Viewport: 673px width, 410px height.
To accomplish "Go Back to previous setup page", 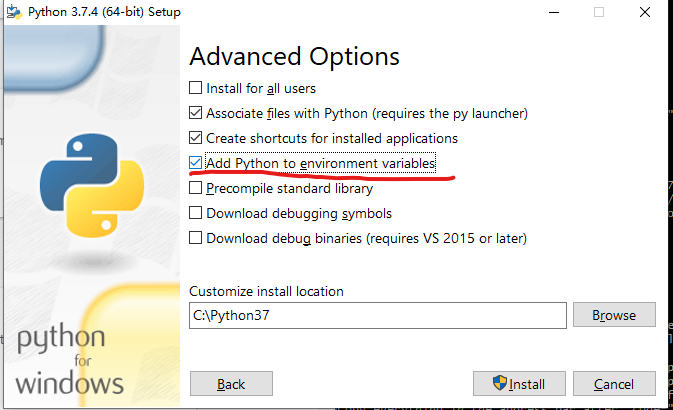I will pyautogui.click(x=231, y=383).
